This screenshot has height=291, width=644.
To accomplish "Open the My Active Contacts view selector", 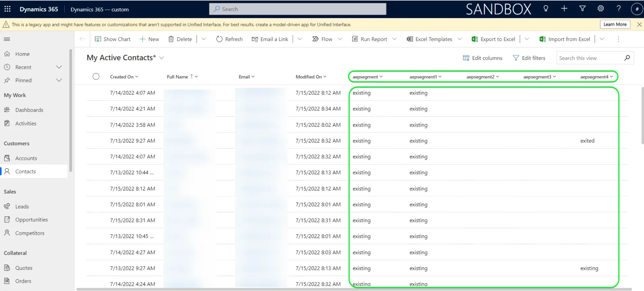I will pyautogui.click(x=161, y=58).
